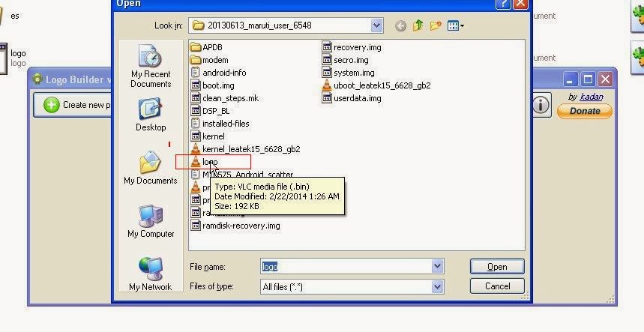Expand the Look in folder dropdown
The width and height of the screenshot is (644, 332).
[x=376, y=25]
